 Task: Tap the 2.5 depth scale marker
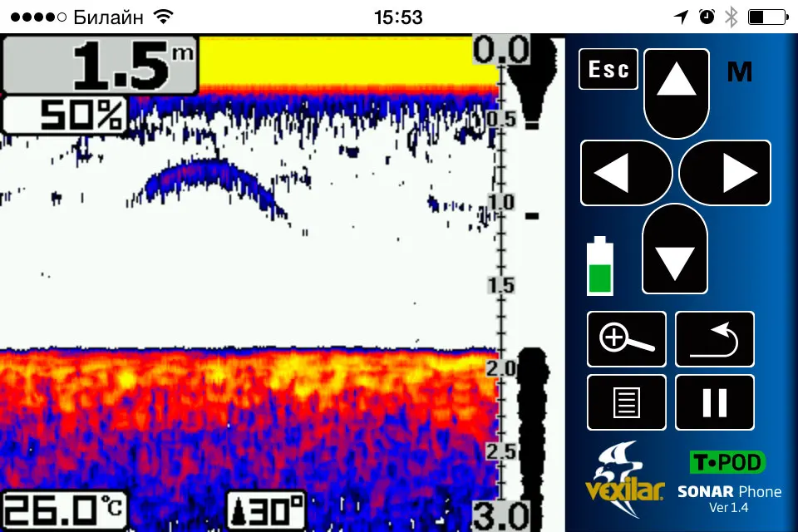point(502,451)
